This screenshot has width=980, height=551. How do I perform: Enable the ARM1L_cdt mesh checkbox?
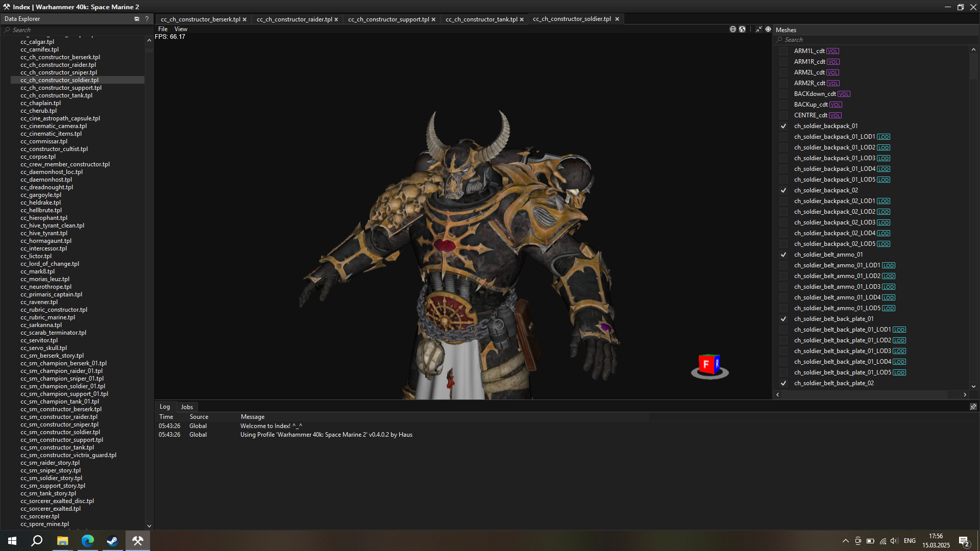(x=783, y=51)
